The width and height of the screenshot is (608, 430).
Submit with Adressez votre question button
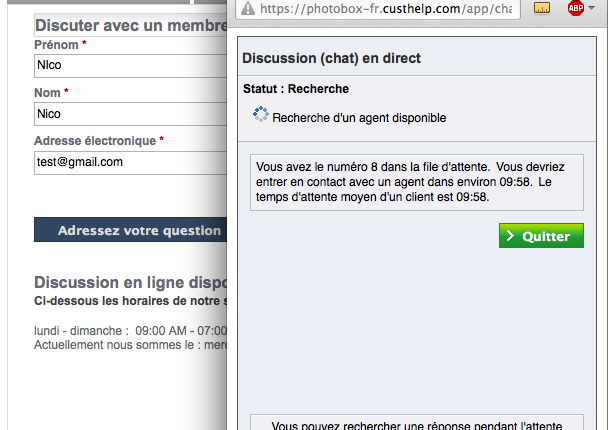point(131,230)
